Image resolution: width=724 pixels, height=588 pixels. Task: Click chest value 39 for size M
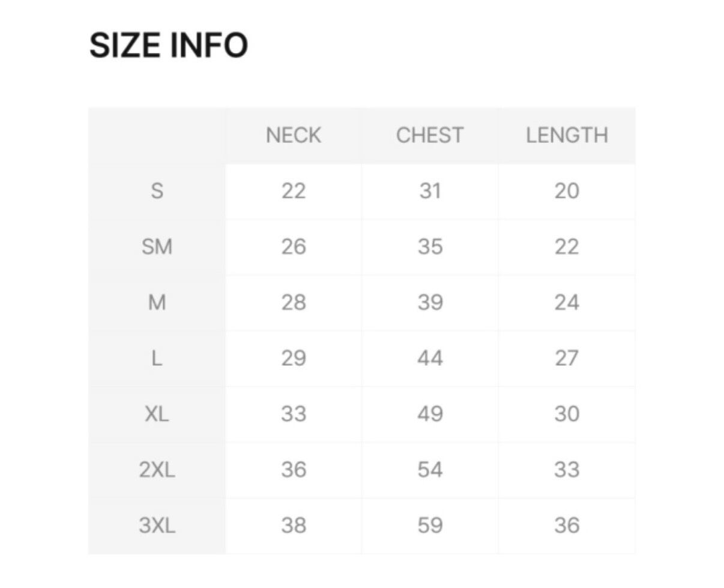(430, 302)
